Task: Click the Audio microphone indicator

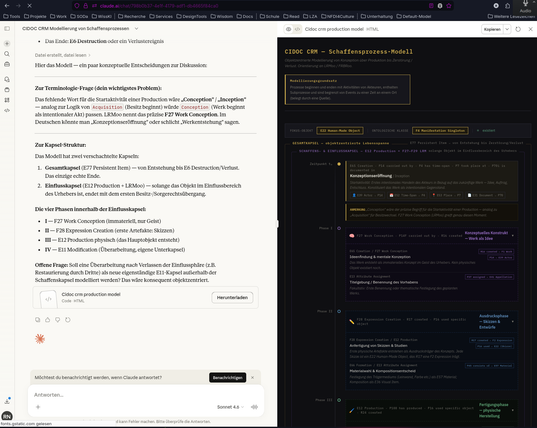Action: pos(525,7)
